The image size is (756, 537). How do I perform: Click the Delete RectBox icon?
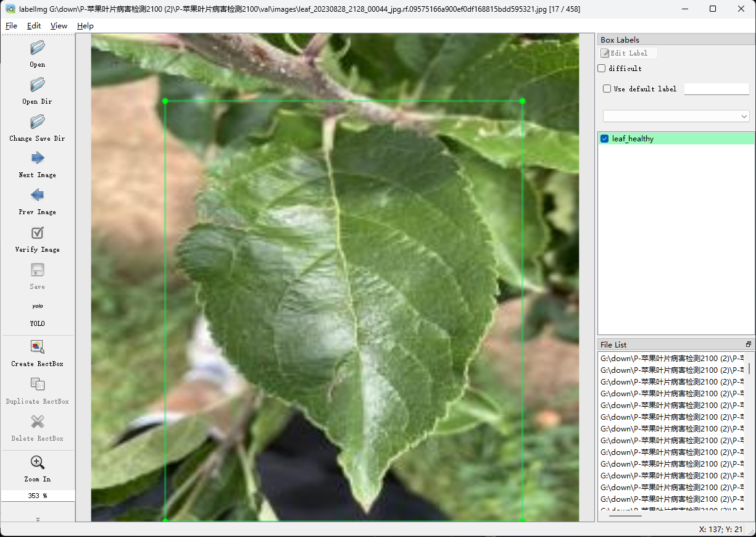(x=38, y=422)
